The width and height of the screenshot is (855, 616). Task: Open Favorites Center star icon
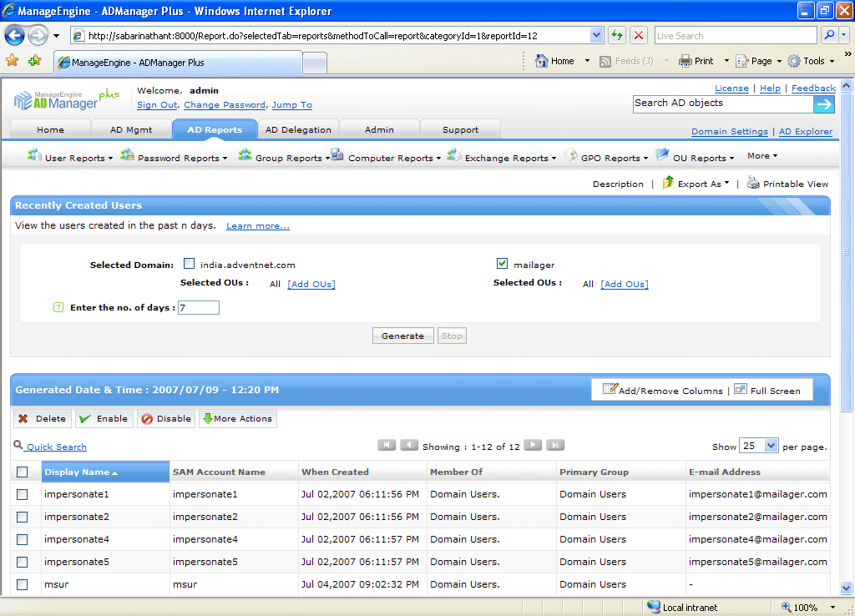12,60
